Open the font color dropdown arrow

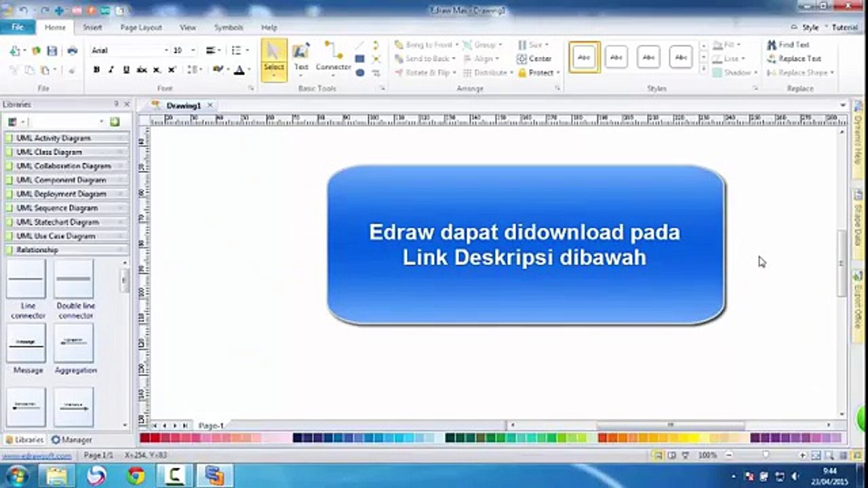[x=249, y=70]
